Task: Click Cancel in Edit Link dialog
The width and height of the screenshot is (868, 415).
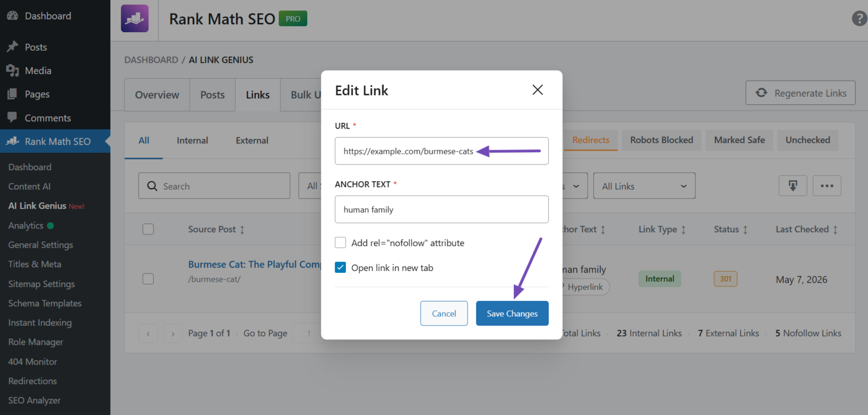Action: (444, 313)
